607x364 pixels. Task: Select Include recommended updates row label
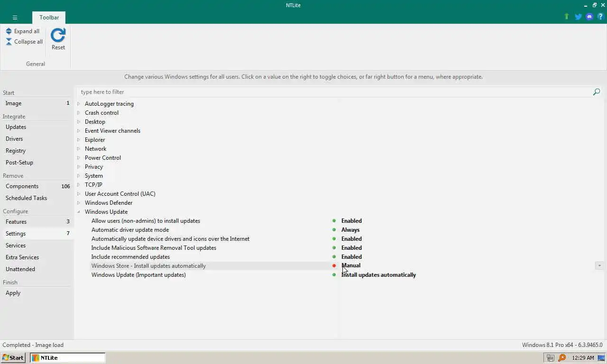pos(130,257)
